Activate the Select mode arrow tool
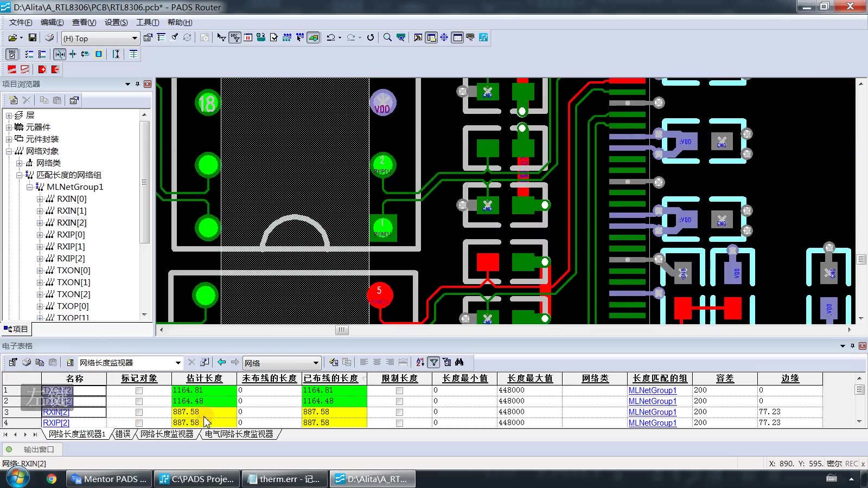This screenshot has height=488, width=868. click(x=221, y=37)
